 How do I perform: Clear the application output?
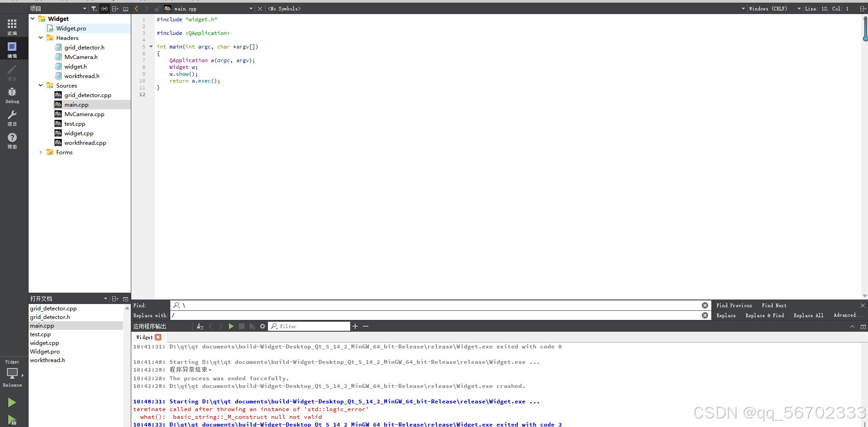(x=200, y=326)
